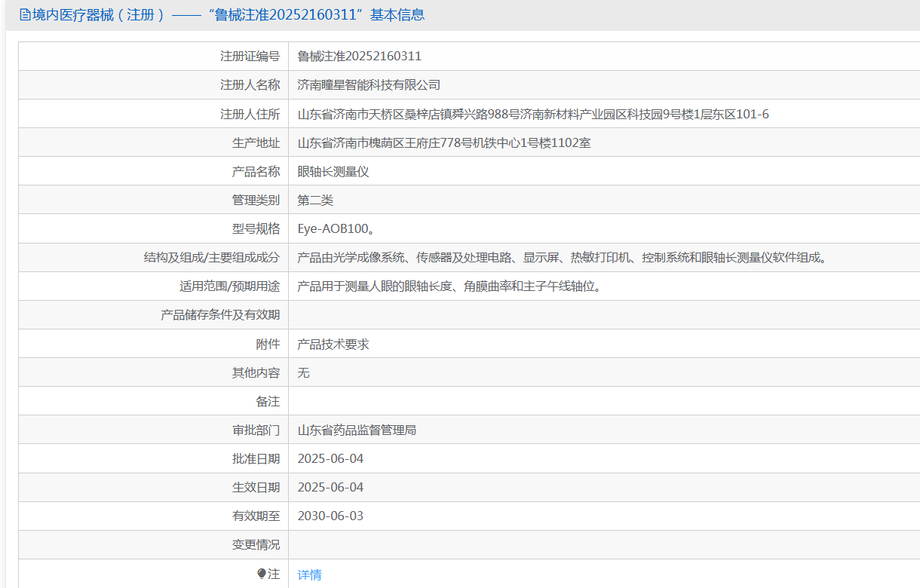Click the value 第二类
Image resolution: width=920 pixels, height=588 pixels.
coord(315,200)
